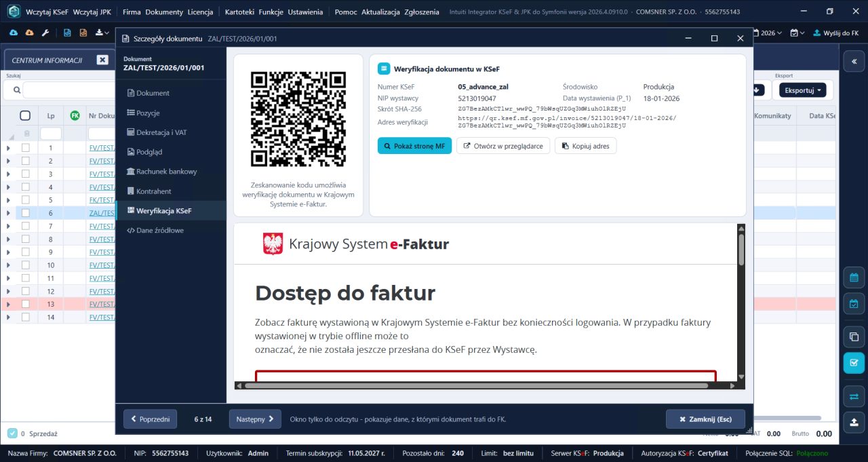This screenshot has height=462, width=868.
Task: Open the Dokumenty menu
Action: pos(164,12)
